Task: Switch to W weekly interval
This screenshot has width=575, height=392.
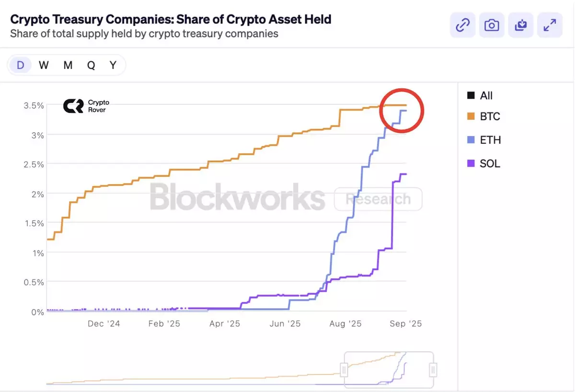Action: [x=44, y=65]
